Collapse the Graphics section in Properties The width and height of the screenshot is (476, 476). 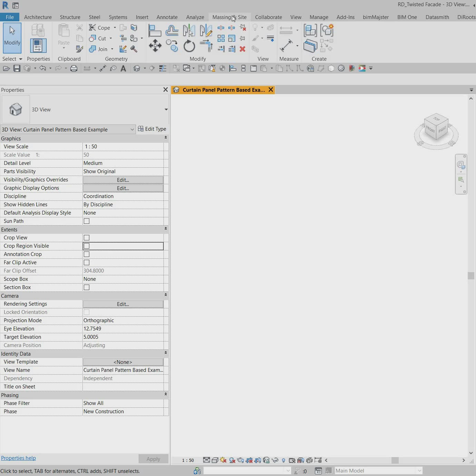166,138
